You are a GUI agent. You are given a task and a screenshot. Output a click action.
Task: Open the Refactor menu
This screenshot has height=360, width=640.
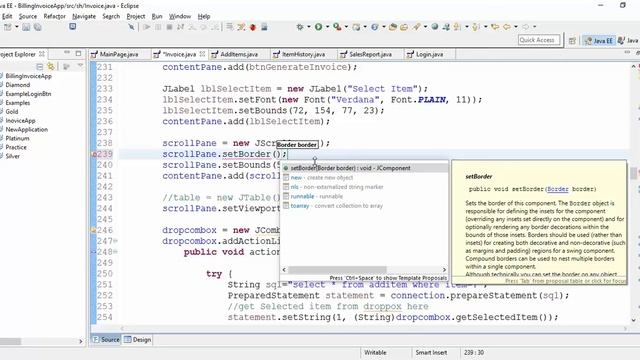click(55, 16)
